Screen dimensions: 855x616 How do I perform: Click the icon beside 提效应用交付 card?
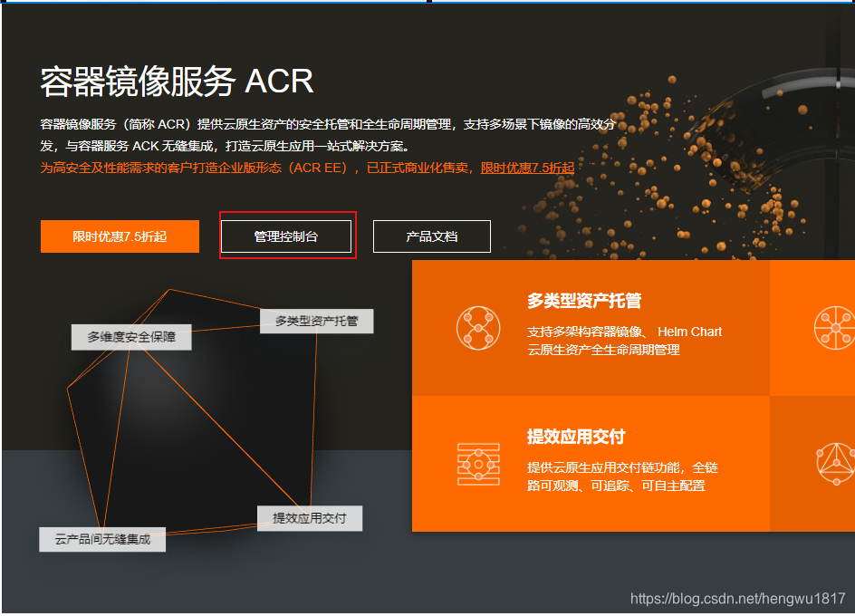click(478, 465)
